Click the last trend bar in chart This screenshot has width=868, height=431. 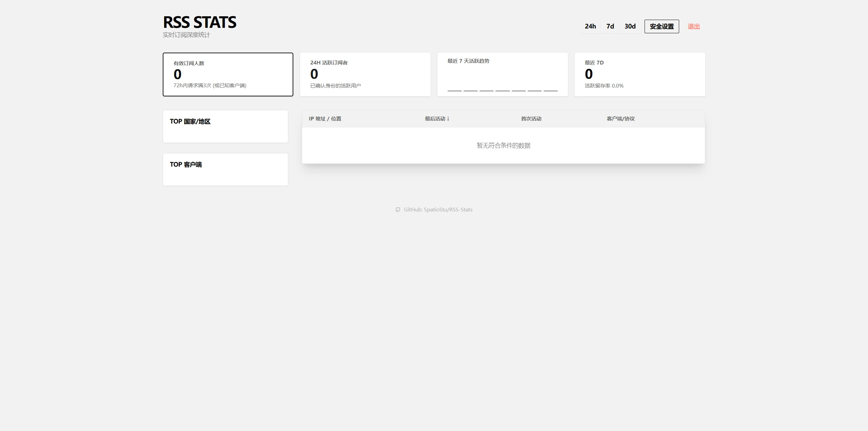click(x=550, y=91)
